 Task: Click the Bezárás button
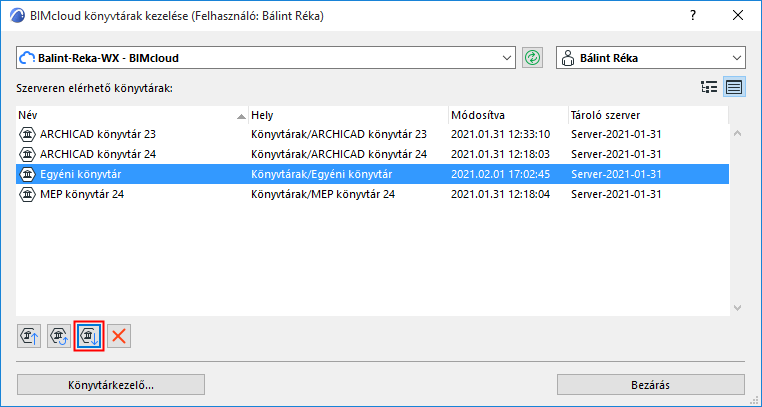tap(651, 385)
